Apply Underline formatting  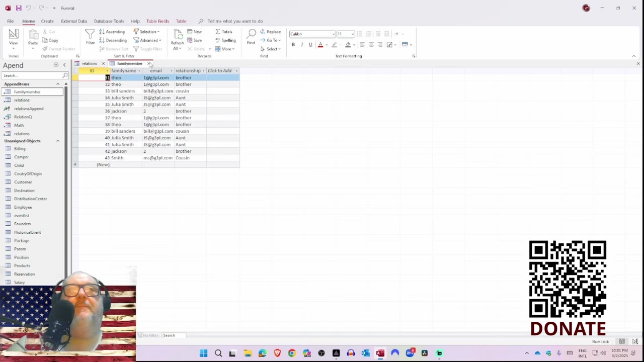(310, 45)
